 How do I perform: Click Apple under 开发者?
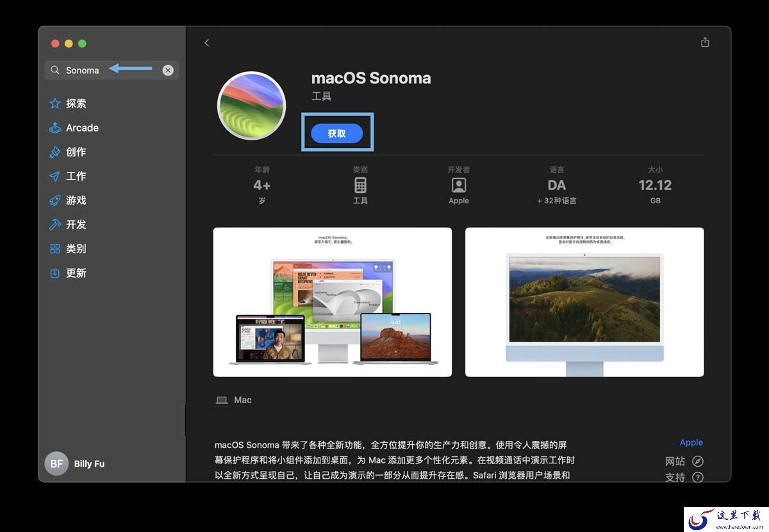click(x=459, y=201)
